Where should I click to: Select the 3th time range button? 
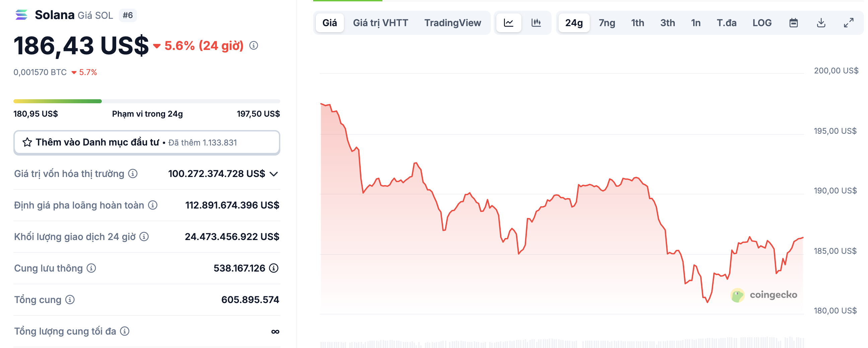click(667, 23)
